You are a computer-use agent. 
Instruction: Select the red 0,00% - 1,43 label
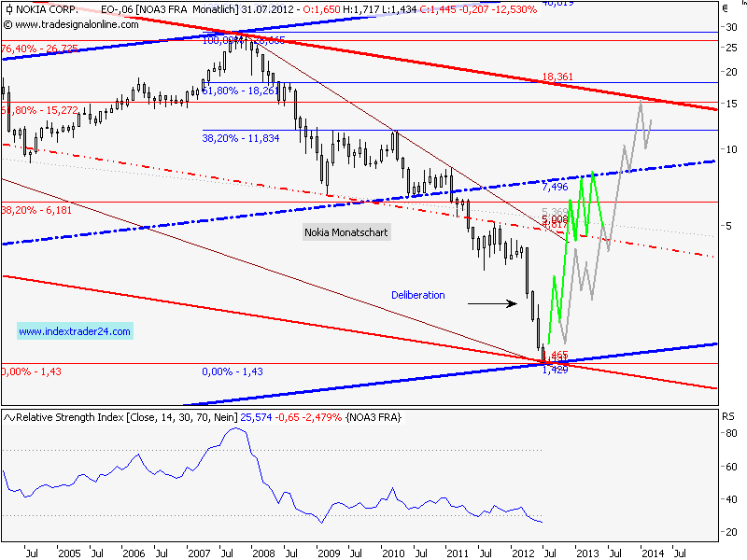pos(32,371)
